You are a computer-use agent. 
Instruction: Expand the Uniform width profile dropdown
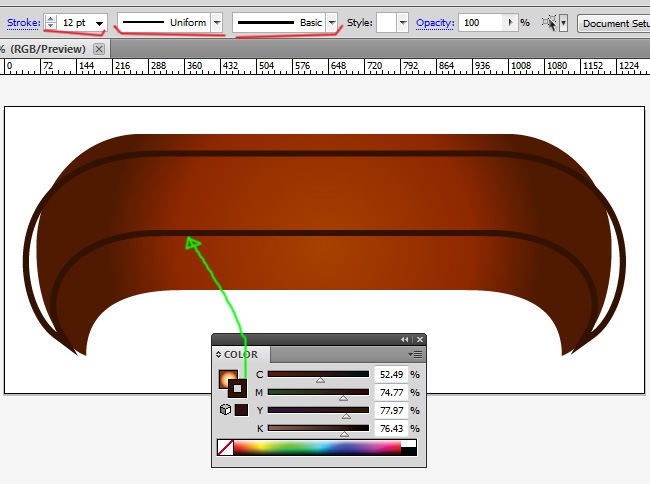[x=217, y=22]
